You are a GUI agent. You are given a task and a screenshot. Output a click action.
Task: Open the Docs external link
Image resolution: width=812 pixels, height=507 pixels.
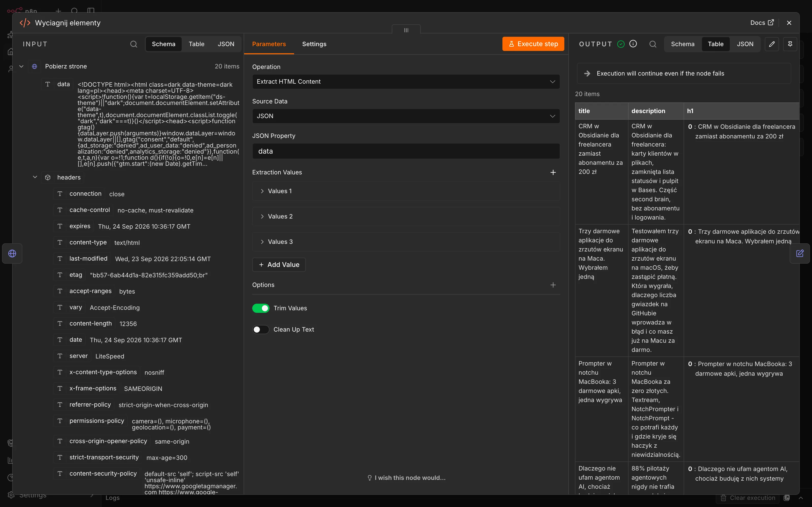click(762, 23)
